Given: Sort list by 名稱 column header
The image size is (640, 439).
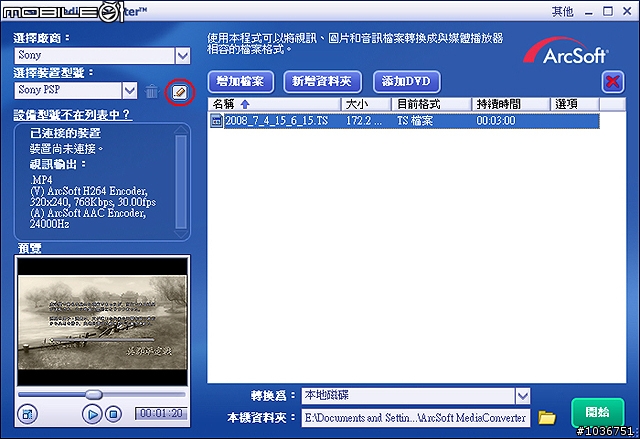Looking at the screenshot, I should point(275,104).
